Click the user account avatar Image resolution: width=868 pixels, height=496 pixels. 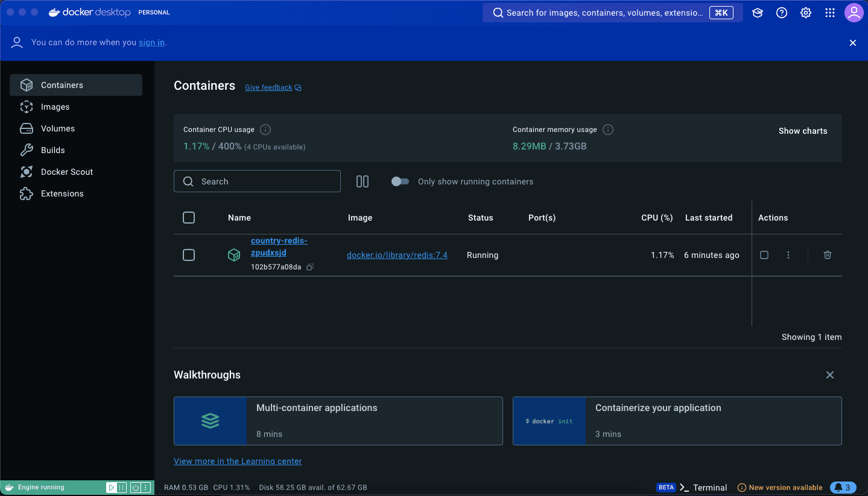(854, 13)
